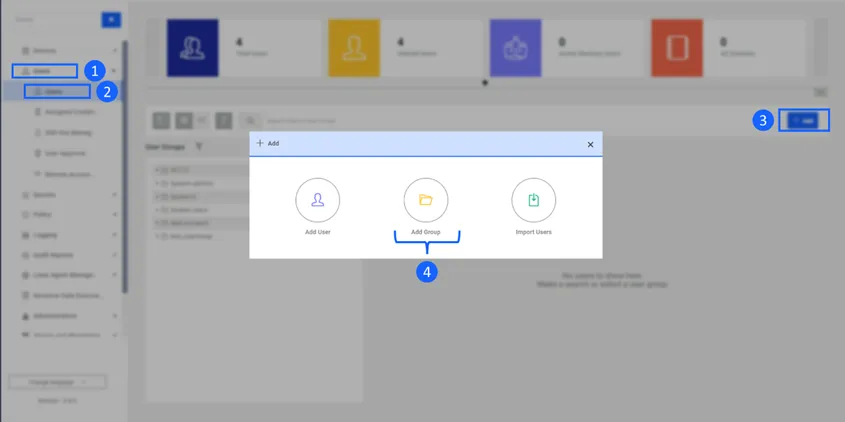Viewport: 845px width, 422px height.
Task: Choose the Add Group folder icon
Action: coord(426,200)
